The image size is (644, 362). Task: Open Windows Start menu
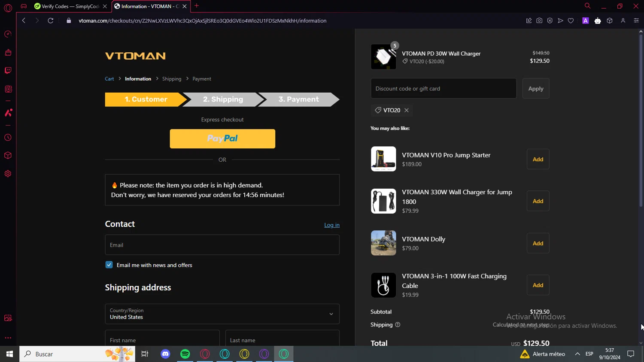(x=9, y=354)
